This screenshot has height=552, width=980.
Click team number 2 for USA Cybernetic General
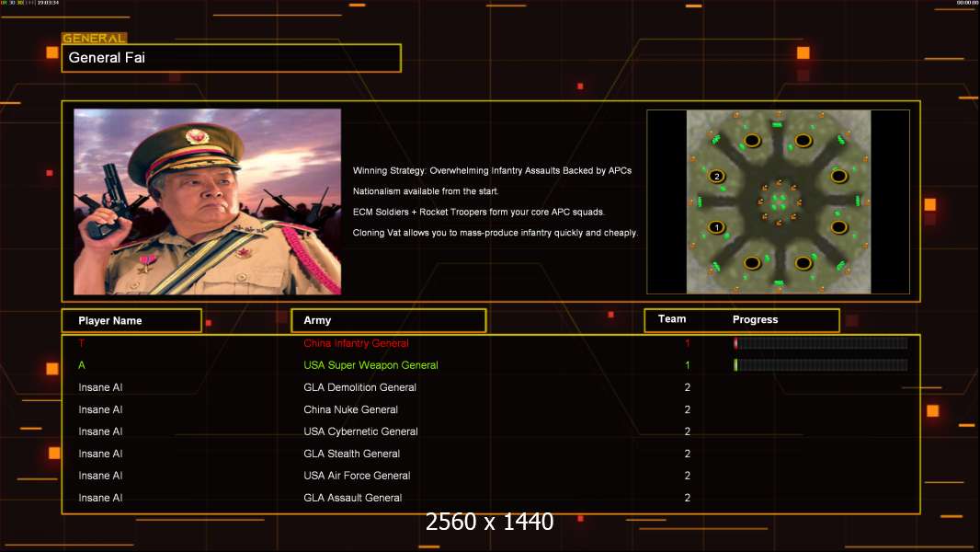coord(688,431)
